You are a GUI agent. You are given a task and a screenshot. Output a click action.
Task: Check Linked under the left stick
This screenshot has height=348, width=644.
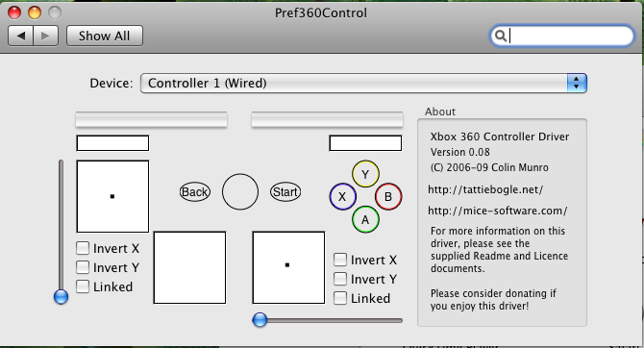(83, 286)
